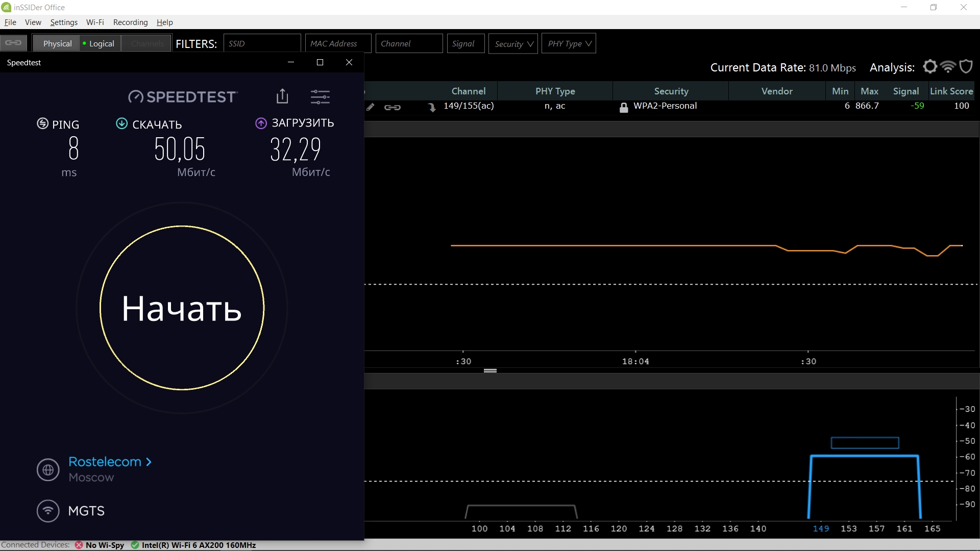980x551 pixels.
Task: Open the View menu
Action: point(33,22)
